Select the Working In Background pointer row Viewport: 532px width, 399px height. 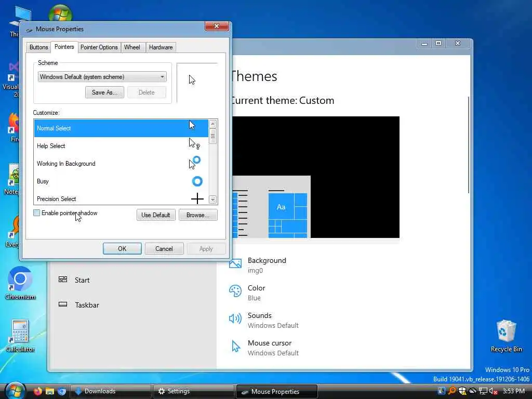click(x=121, y=164)
